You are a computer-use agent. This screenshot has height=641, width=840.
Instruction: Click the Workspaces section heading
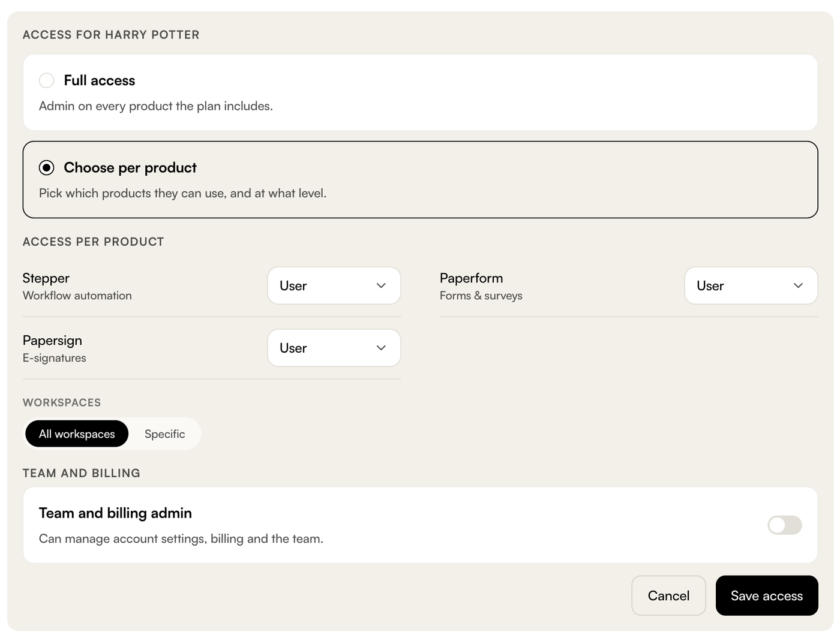62,402
